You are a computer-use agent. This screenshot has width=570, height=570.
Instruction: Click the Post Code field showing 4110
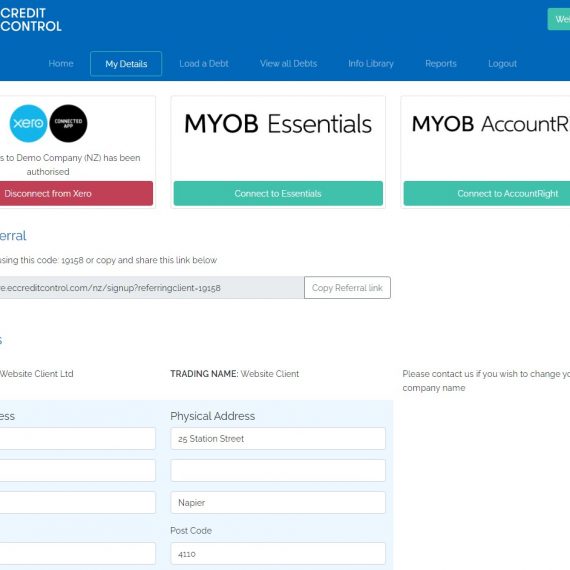pos(278,554)
